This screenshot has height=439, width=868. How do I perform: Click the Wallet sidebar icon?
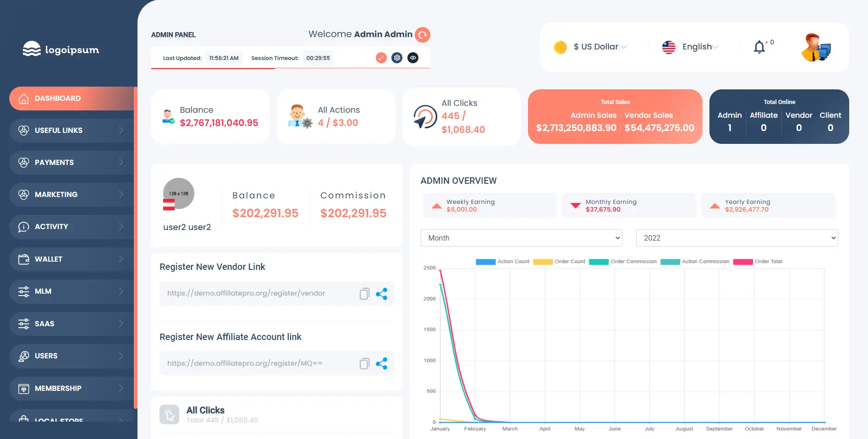click(x=24, y=259)
